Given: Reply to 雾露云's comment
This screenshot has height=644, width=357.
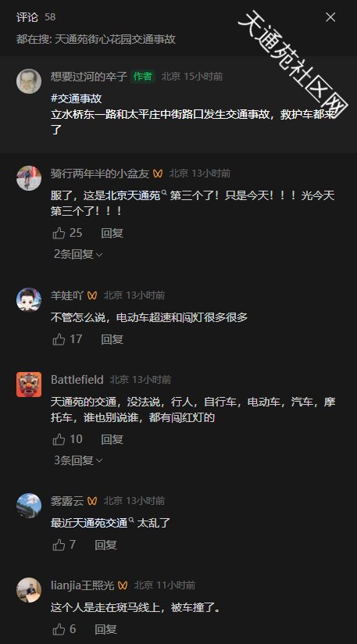Looking at the screenshot, I should pos(106,545).
